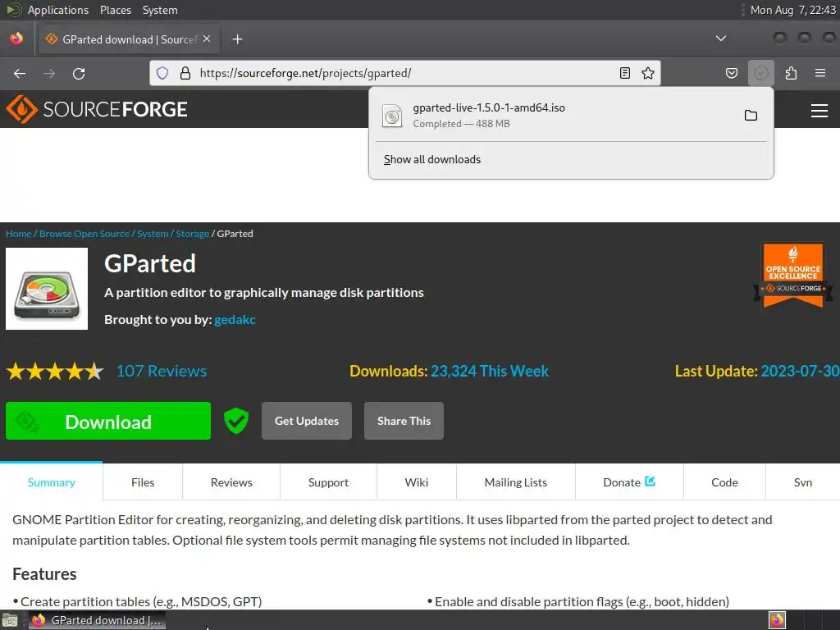Click the show desktop icon in bottom panel
This screenshot has height=630, width=840.
click(10, 620)
